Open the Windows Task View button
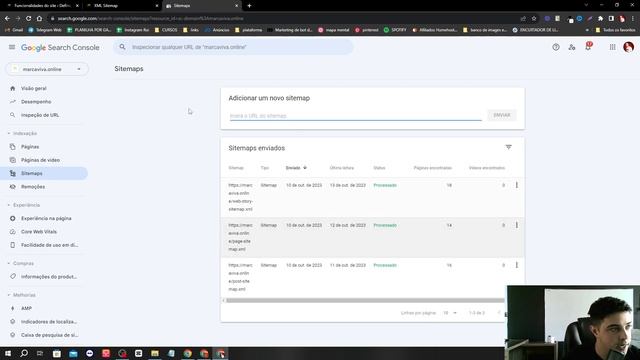Screen dimensions: 640x360 coord(40,353)
